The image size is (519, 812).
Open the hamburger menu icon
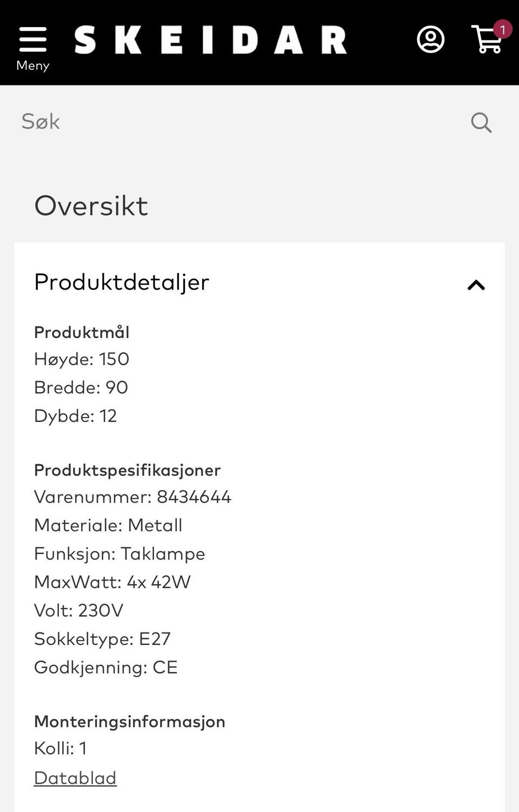[x=32, y=39]
